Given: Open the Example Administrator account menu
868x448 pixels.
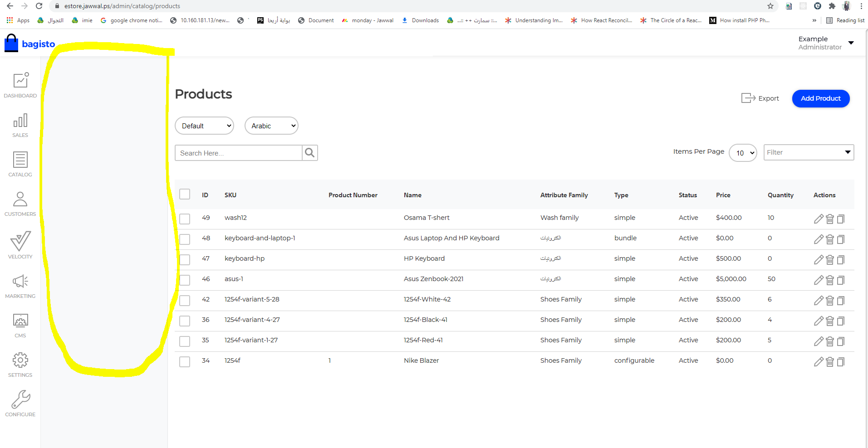Looking at the screenshot, I should [x=826, y=43].
